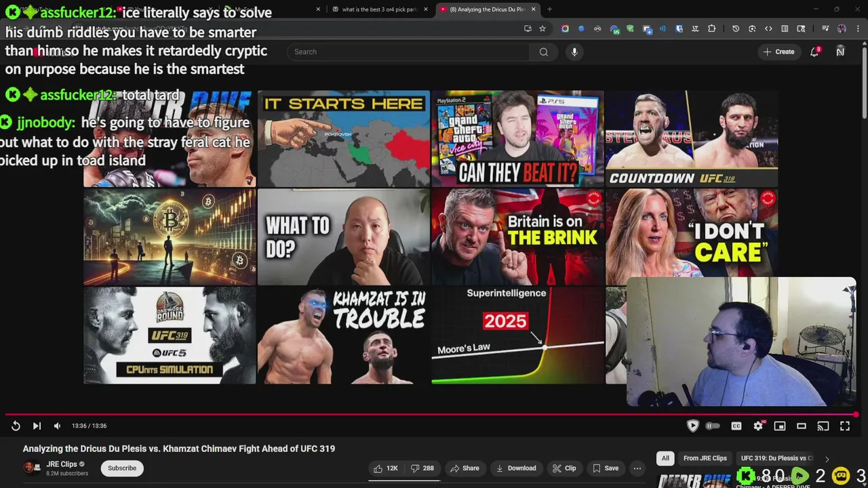Create a clip of the video
Screen dimensions: 868x488
coord(564,468)
